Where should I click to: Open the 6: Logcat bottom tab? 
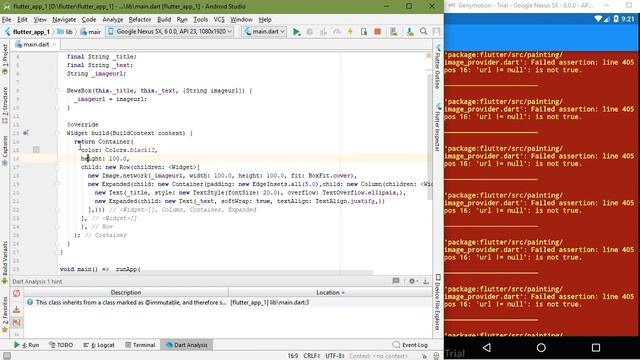[99, 345]
